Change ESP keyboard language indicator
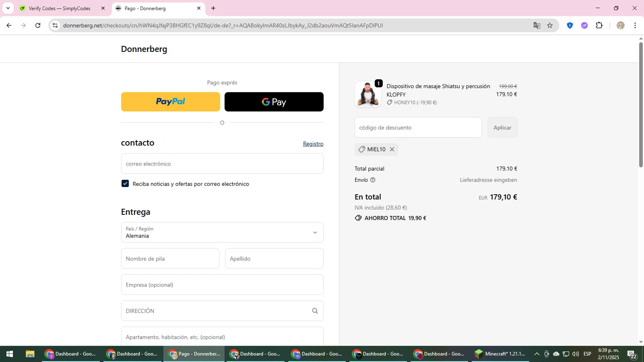The width and height of the screenshot is (644, 362). click(x=587, y=354)
